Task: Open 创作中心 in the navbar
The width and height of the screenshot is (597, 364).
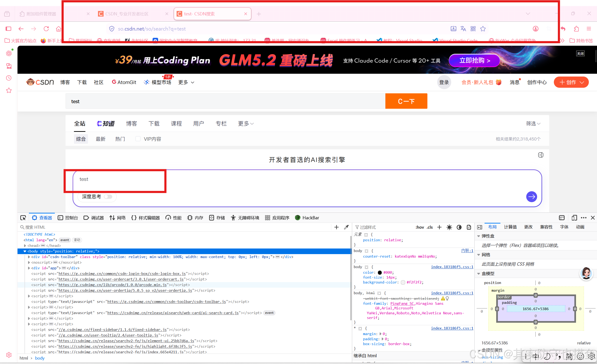Action: click(537, 82)
